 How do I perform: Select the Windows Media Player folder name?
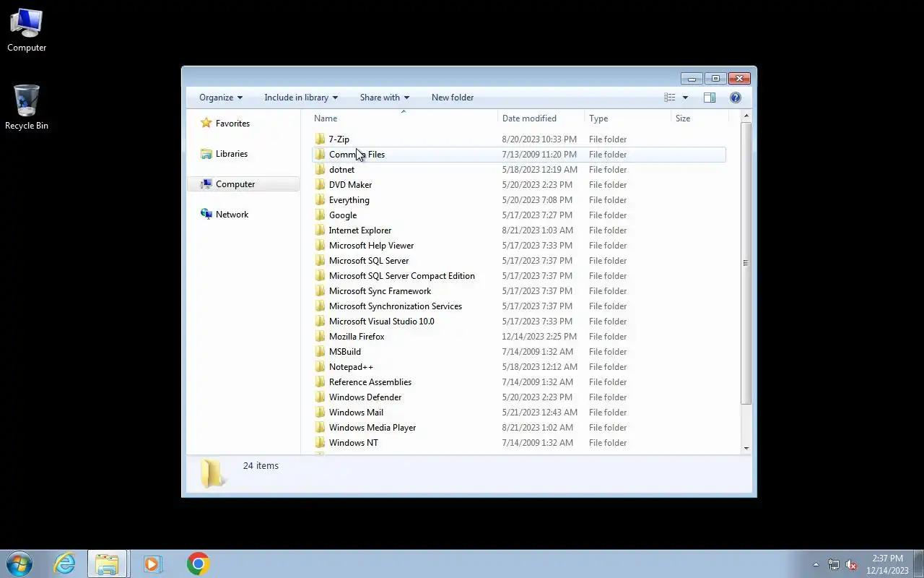(372, 427)
